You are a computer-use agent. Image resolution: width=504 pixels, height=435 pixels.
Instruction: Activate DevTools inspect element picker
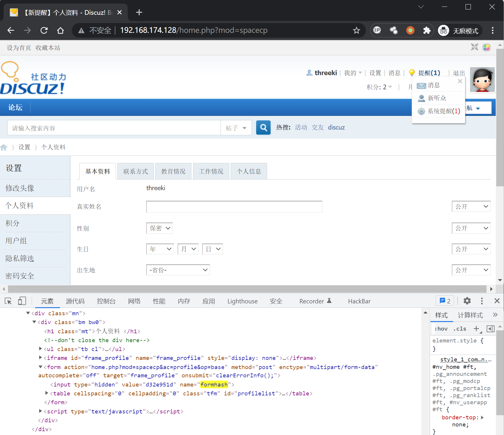8,301
